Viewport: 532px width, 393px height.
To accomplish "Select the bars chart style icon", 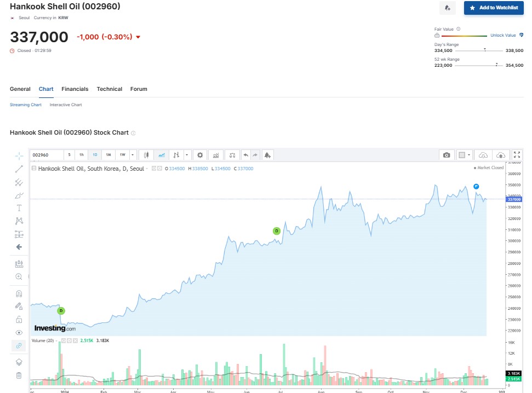I will tap(176, 155).
